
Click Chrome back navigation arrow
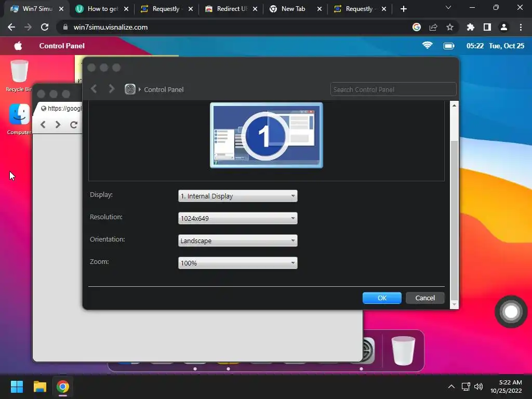click(11, 27)
